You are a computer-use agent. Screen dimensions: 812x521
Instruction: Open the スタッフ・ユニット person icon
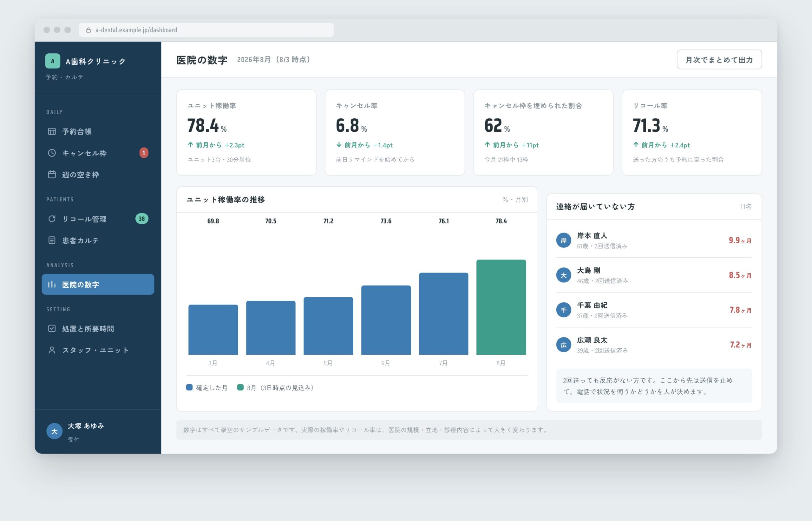click(x=52, y=350)
